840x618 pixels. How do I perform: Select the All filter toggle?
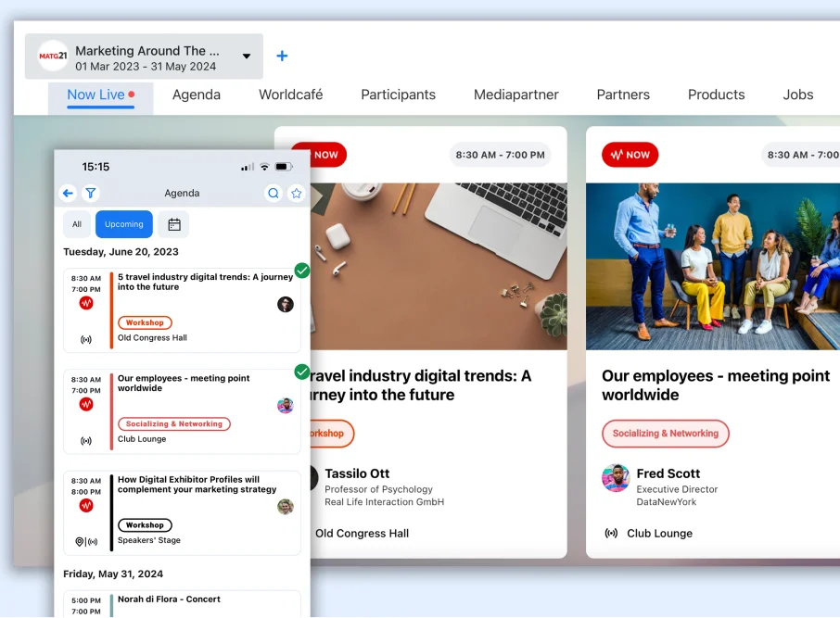point(77,224)
